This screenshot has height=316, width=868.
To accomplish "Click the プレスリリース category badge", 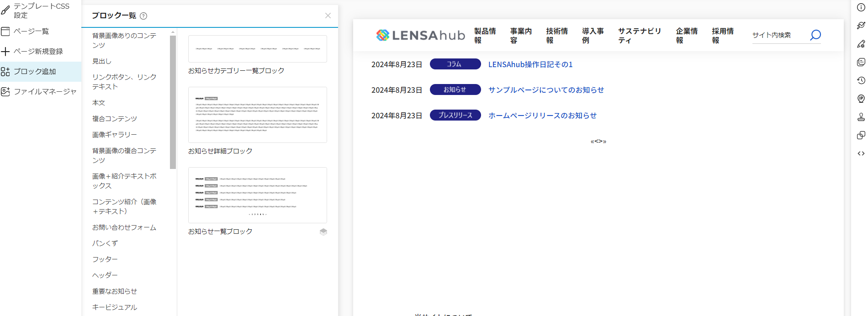I will click(x=455, y=115).
